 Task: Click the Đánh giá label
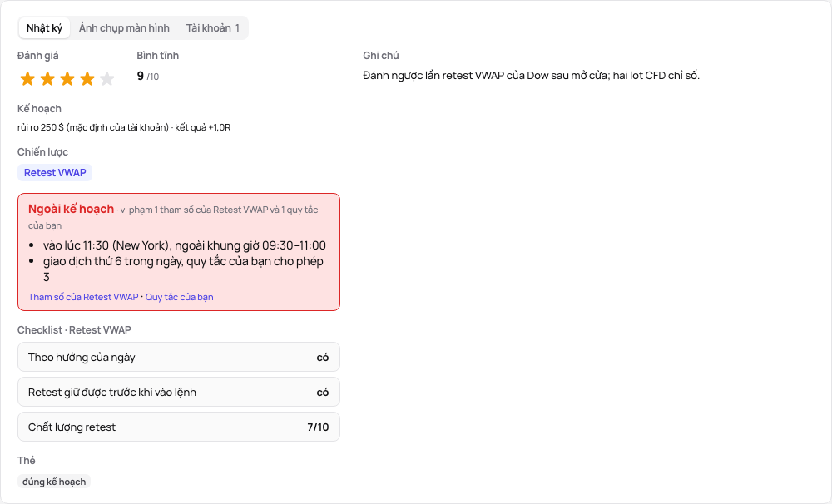point(38,56)
